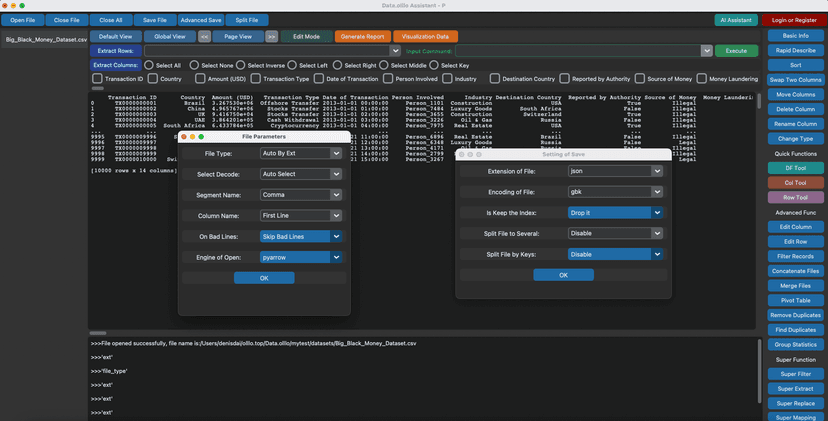Click the Open File button
The width and height of the screenshot is (828, 421).
coord(23,20)
